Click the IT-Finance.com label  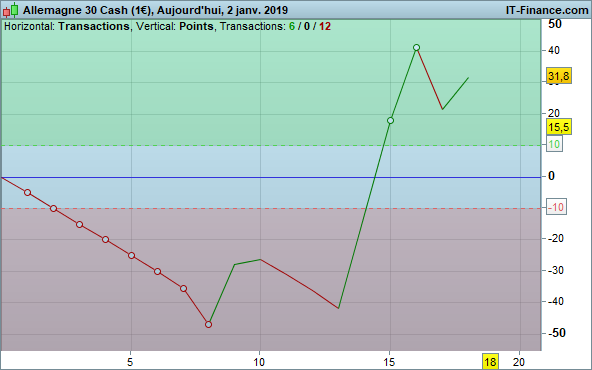547,10
